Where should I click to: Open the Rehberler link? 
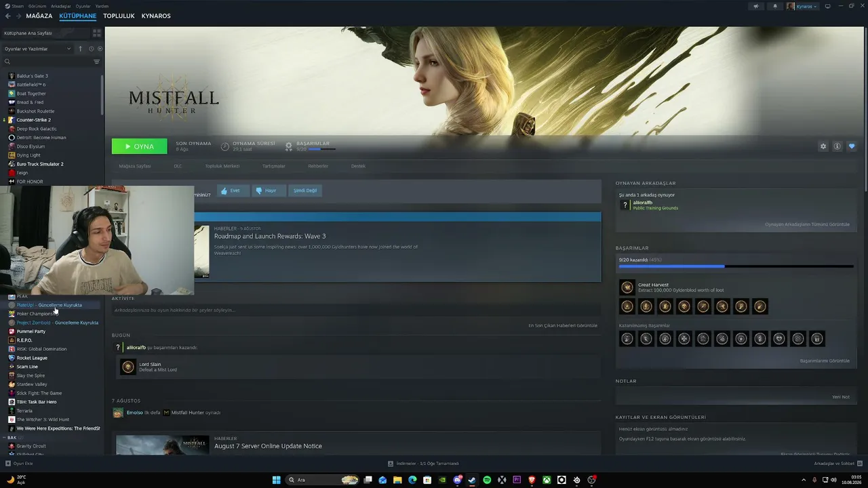(318, 166)
